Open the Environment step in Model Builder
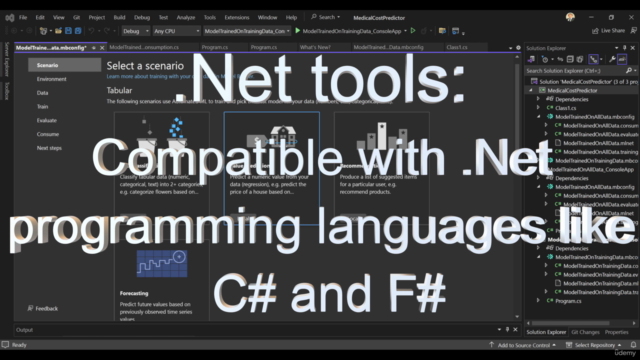640x360 pixels. (51, 79)
